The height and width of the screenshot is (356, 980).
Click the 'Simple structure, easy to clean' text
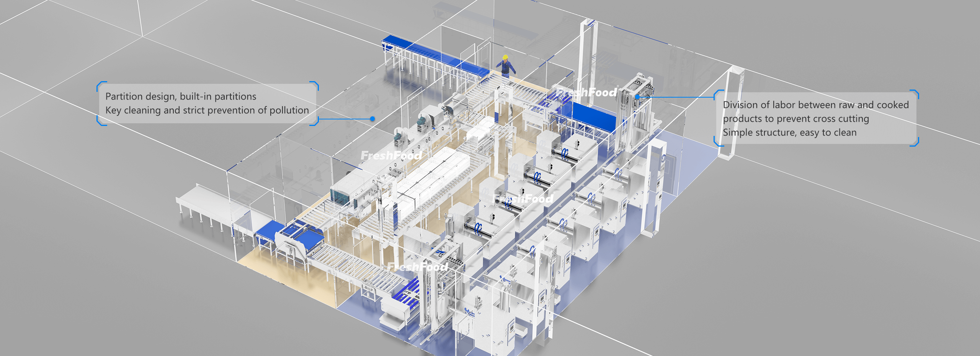[x=789, y=132]
